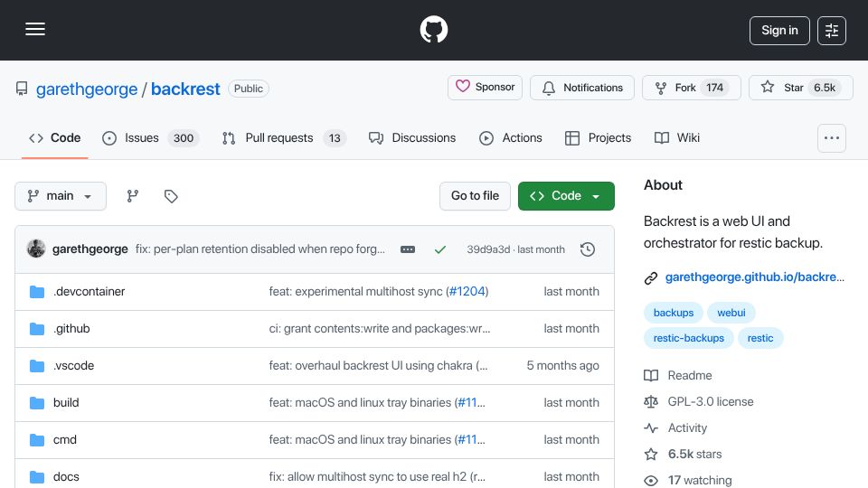Select the webui topic tag
This screenshot has width=868, height=488.
pos(731,313)
